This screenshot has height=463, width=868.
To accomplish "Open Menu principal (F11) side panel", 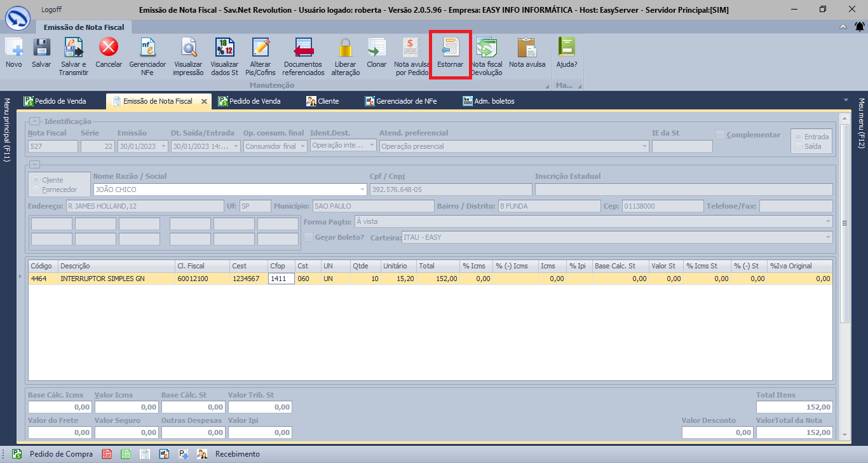I will click(x=6, y=130).
